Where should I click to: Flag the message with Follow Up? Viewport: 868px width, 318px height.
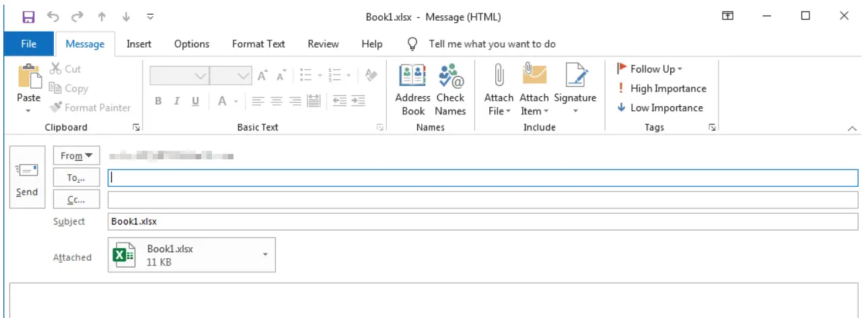click(649, 69)
